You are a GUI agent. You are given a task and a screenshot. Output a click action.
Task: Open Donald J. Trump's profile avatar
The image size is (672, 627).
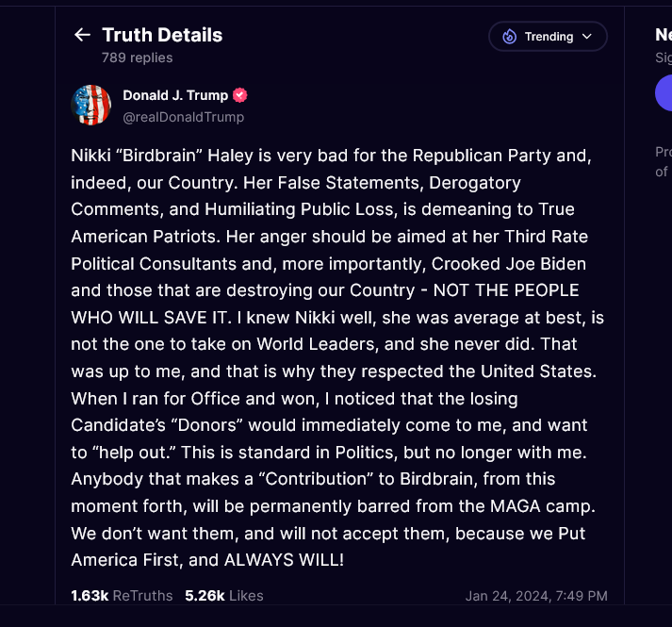tap(91, 105)
